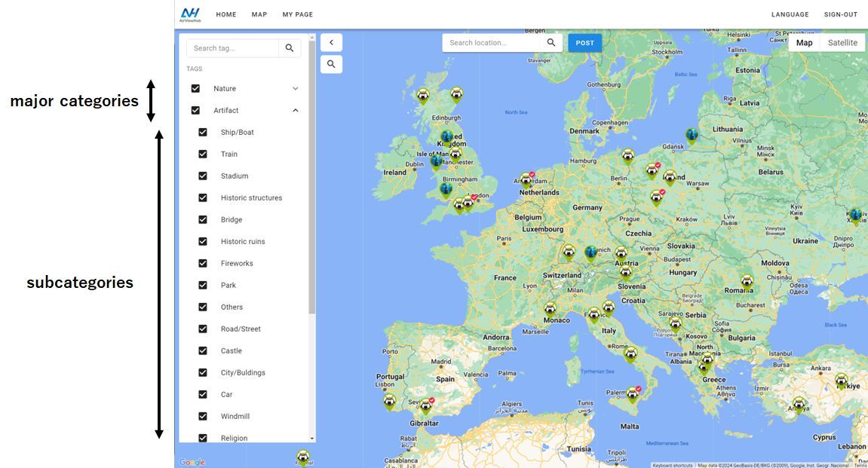Screen dimensions: 868x468
Task: Click the Search tag input field
Action: click(233, 48)
